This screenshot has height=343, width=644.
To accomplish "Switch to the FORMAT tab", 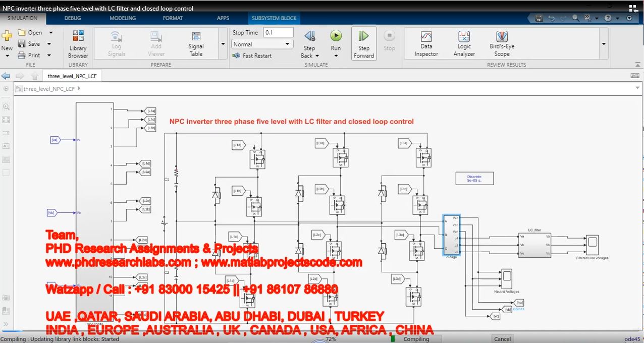I will (x=173, y=18).
